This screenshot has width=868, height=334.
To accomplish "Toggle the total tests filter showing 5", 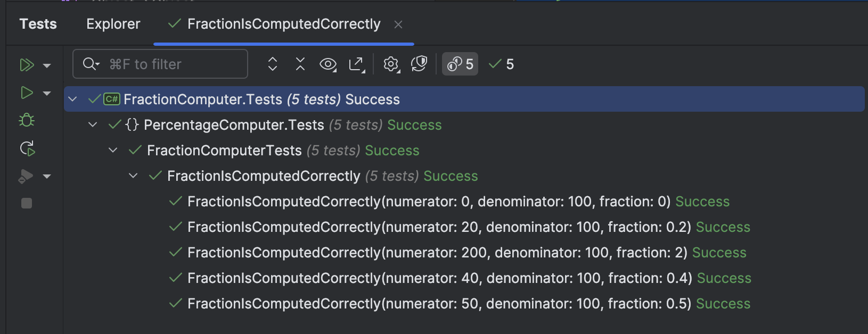I will pyautogui.click(x=460, y=64).
